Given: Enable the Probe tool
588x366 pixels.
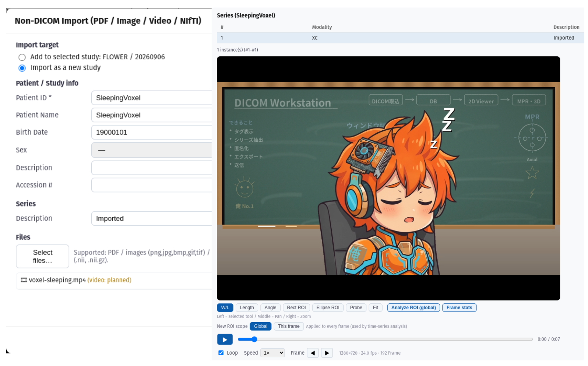Looking at the screenshot, I should 356,307.
